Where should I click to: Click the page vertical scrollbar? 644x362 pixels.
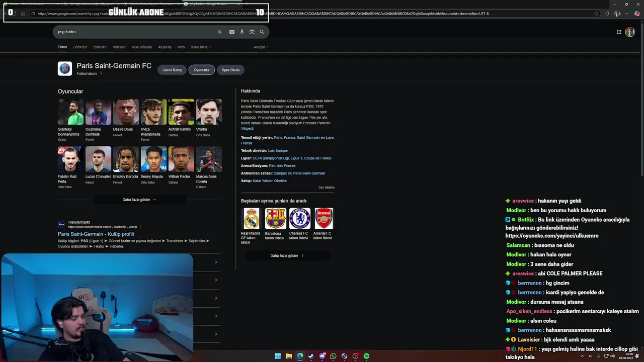641,101
